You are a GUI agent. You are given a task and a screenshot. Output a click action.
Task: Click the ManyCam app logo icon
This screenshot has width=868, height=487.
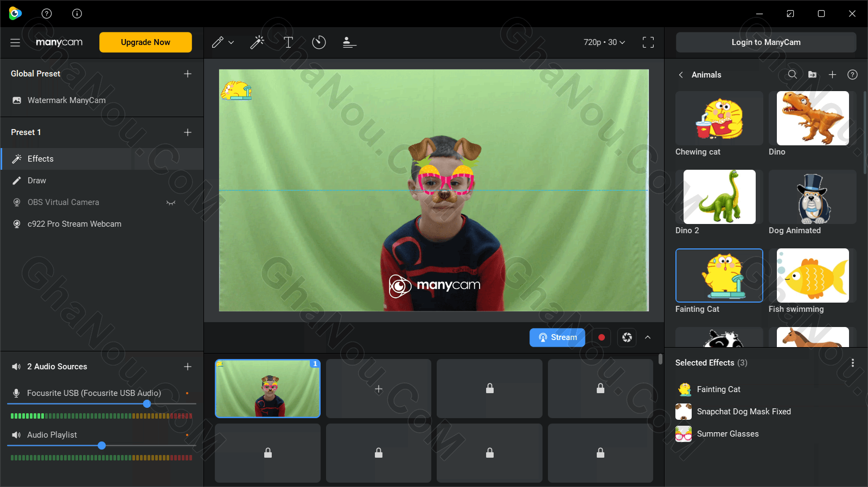pos(15,14)
